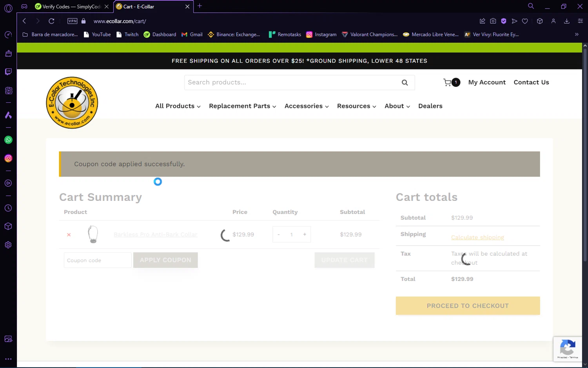Open WhatsApp in the Opera sidebar
The height and width of the screenshot is (368, 588).
(x=8, y=140)
